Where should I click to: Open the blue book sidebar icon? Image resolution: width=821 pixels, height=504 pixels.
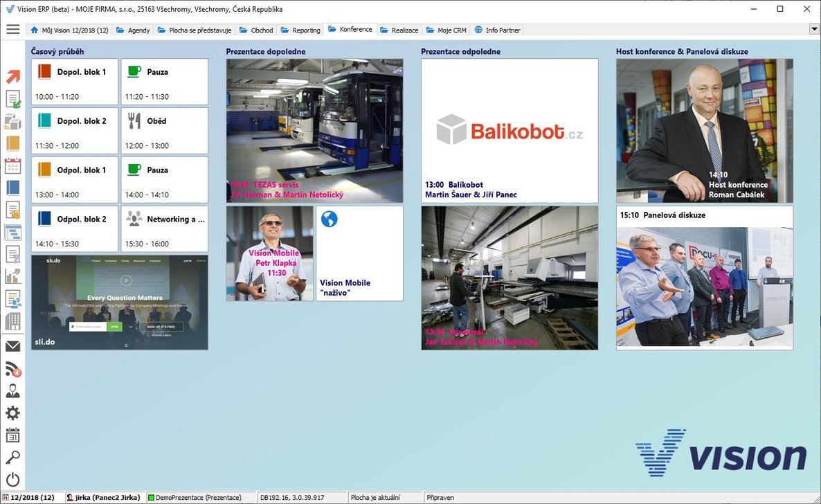tap(12, 188)
